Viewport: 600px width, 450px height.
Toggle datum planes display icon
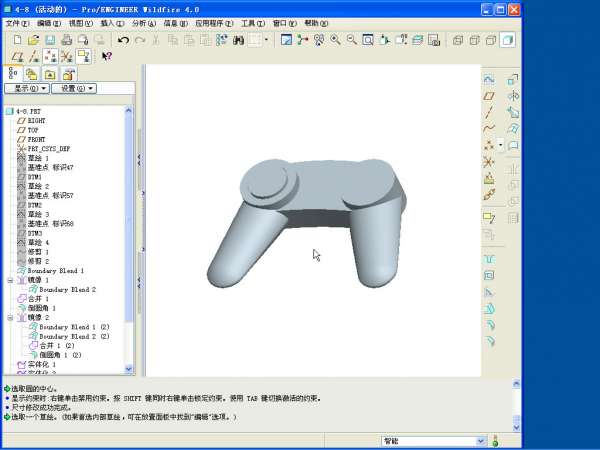[x=16, y=57]
